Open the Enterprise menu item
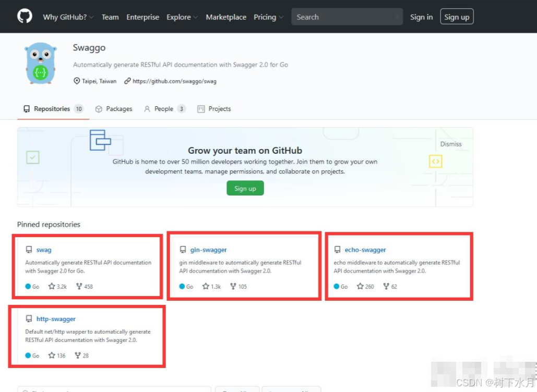 (143, 17)
